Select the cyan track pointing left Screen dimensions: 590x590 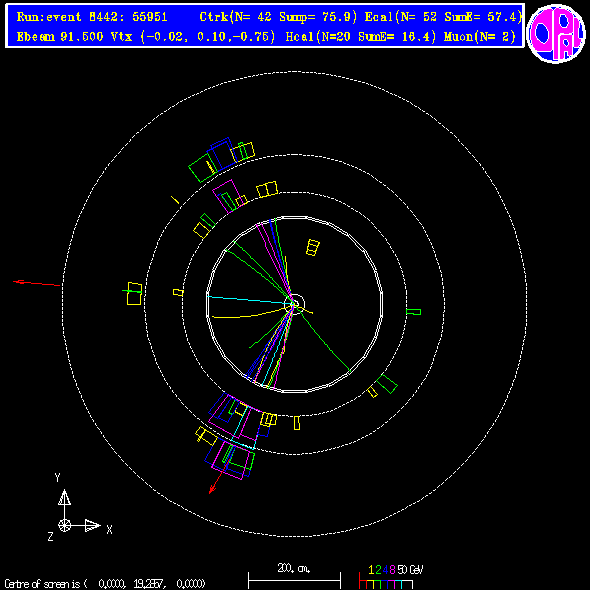(249, 300)
